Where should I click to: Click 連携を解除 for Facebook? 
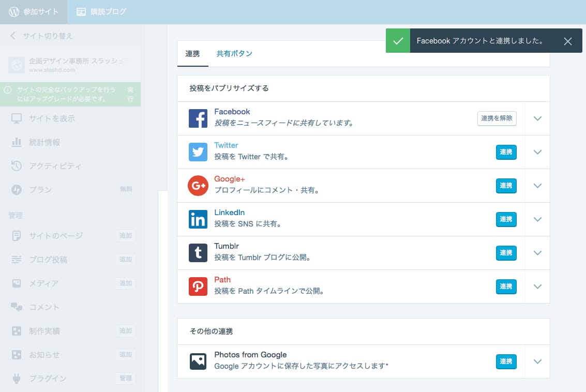pos(497,118)
